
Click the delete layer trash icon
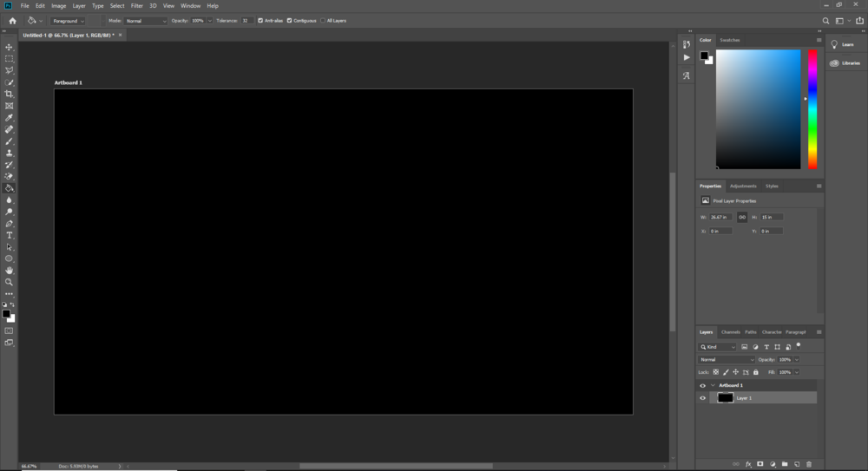[809, 464]
